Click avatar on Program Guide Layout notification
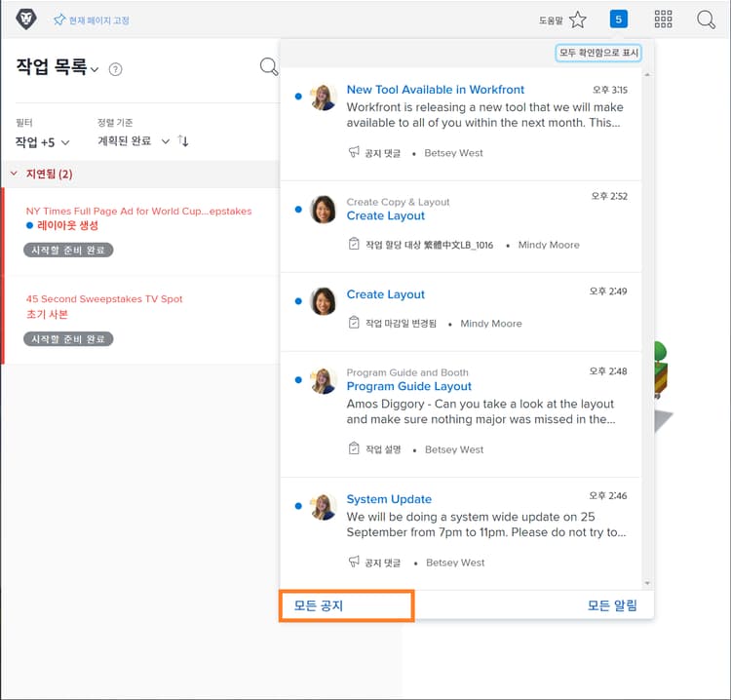This screenshot has height=700, width=731. pos(323,380)
